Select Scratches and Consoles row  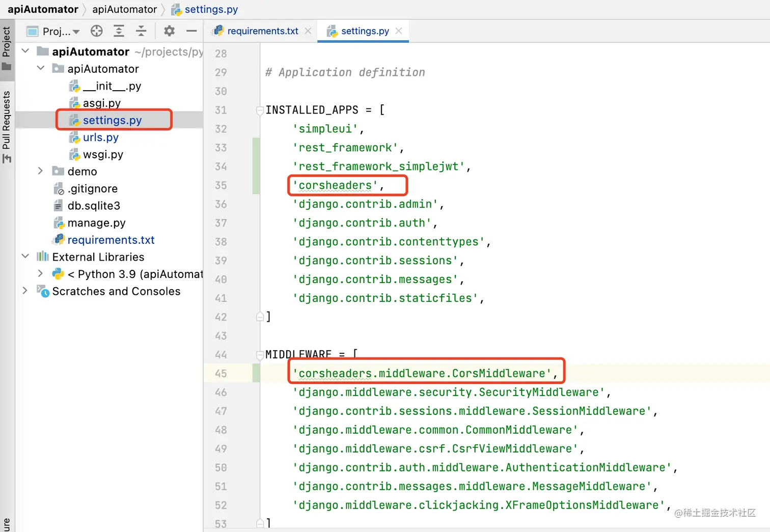point(108,291)
